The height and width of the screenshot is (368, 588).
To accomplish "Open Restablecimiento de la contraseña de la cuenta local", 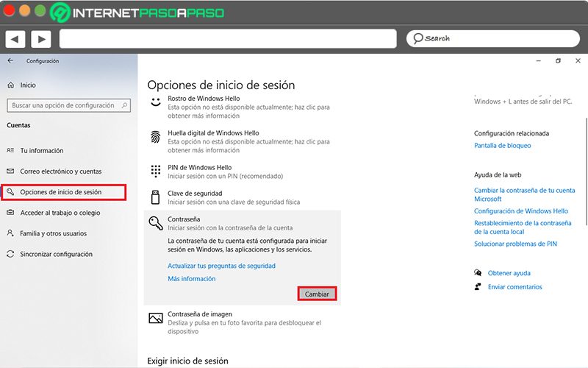I will [523, 227].
